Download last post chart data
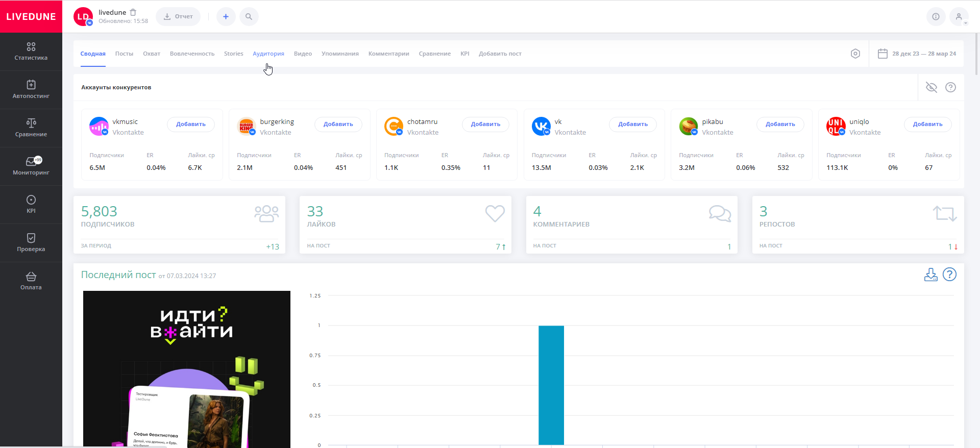The height and width of the screenshot is (448, 980). point(930,275)
